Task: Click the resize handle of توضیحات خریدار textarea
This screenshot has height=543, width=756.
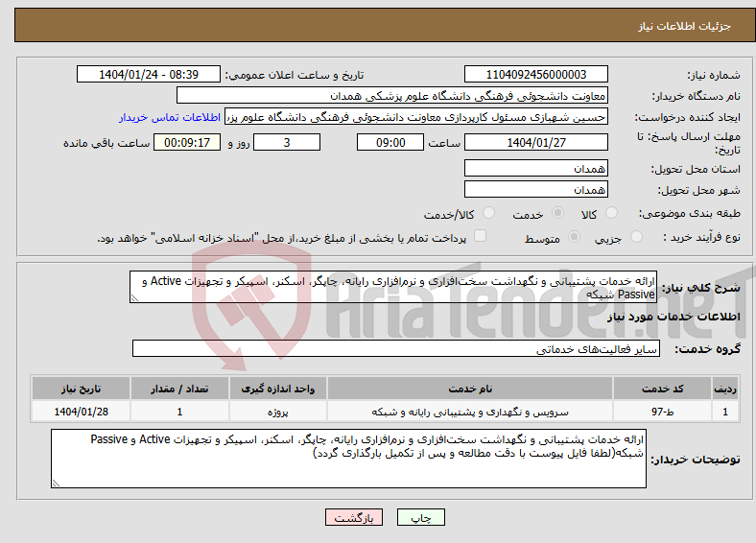Action: (56, 484)
